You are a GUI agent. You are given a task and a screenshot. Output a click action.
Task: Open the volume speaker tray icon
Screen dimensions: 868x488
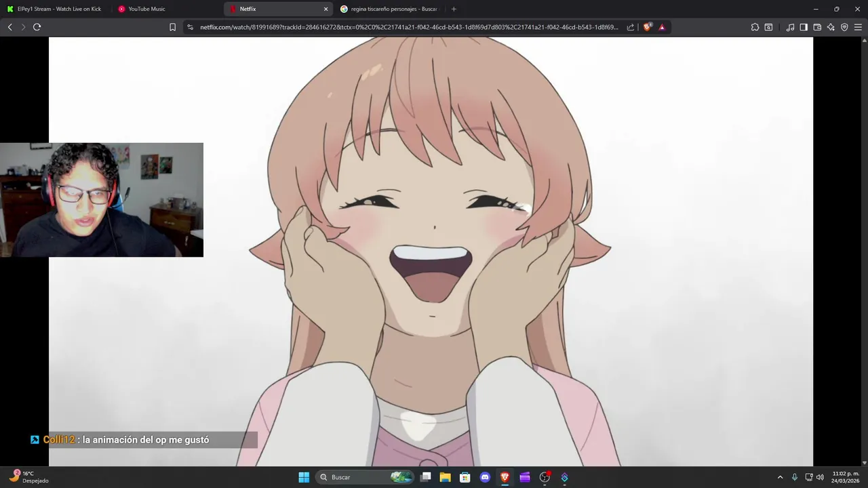(820, 477)
